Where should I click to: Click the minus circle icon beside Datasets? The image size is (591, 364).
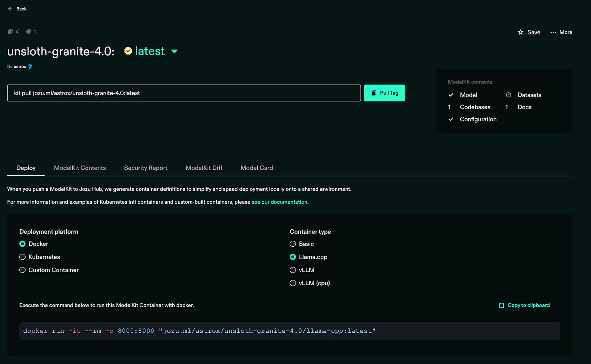click(x=508, y=95)
